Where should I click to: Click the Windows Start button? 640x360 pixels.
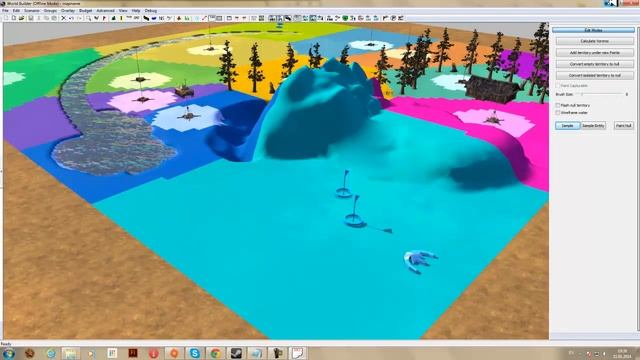coord(8,353)
